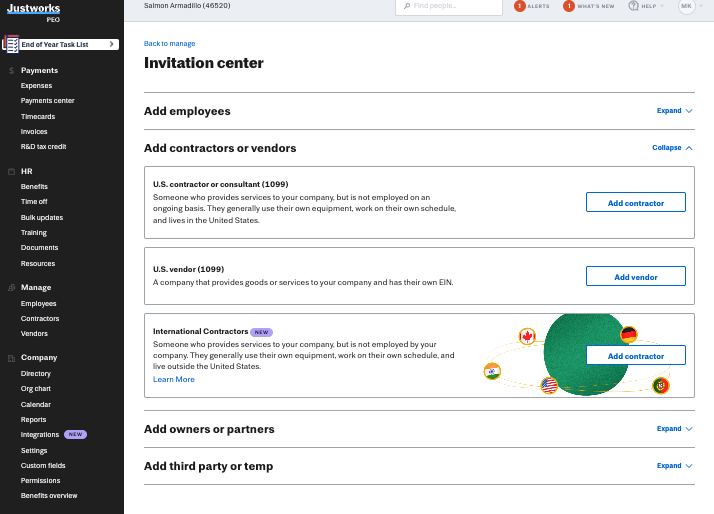
Task: Follow the Learn More link
Action: point(173,379)
